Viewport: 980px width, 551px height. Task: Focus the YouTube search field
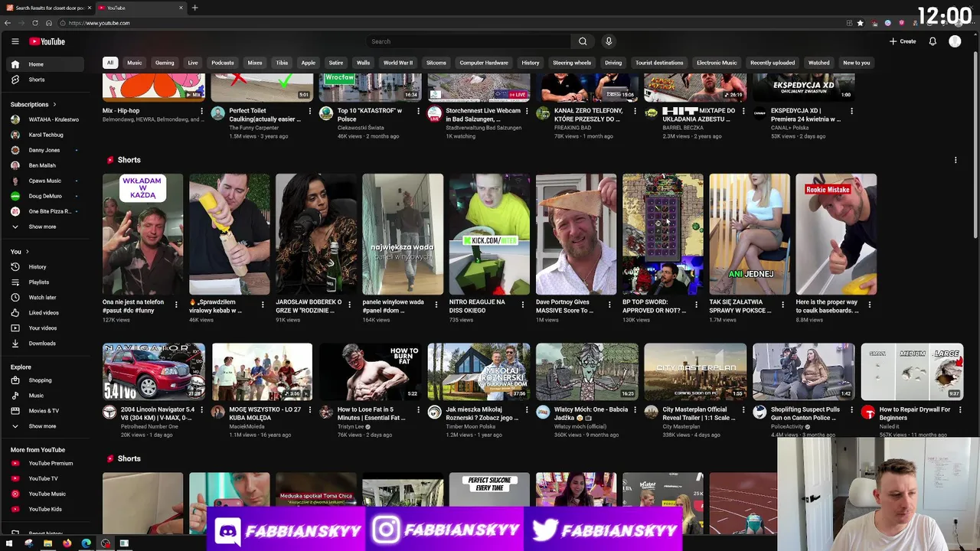click(469, 41)
